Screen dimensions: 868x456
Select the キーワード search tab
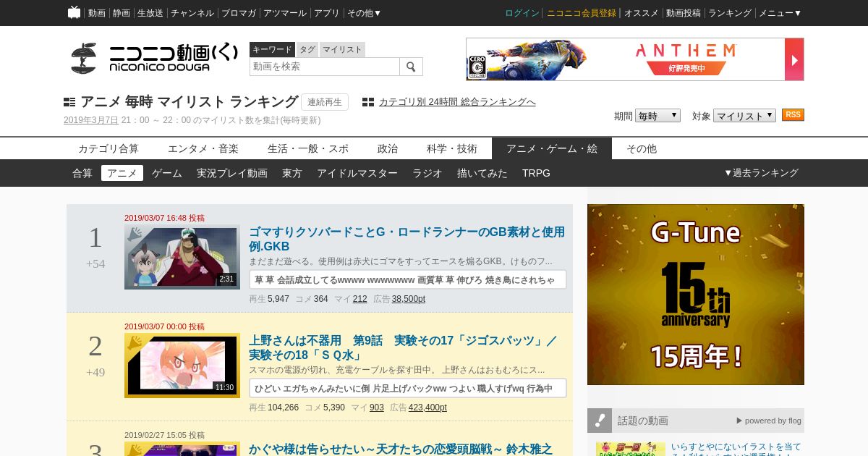pyautogui.click(x=272, y=49)
